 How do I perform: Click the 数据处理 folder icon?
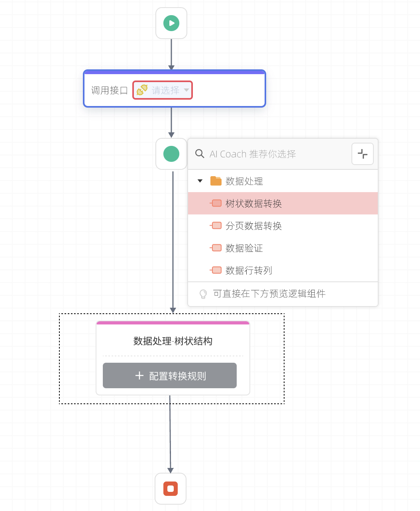pos(216,181)
